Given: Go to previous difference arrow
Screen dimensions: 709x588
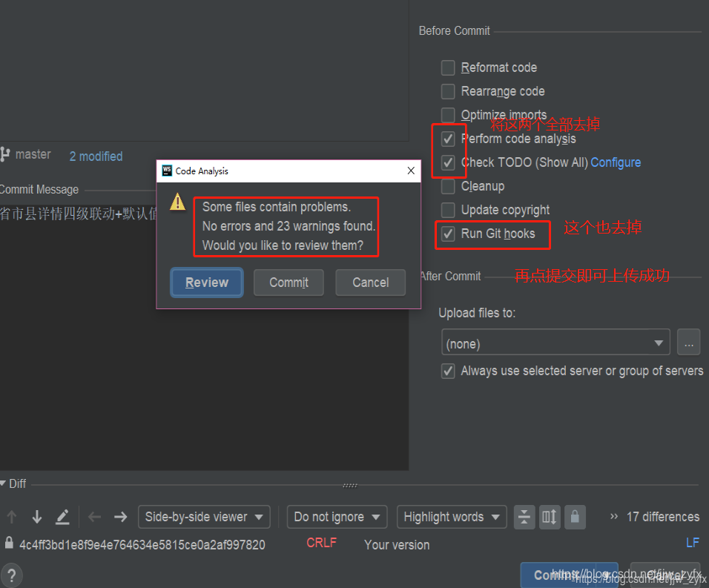Looking at the screenshot, I should click(x=12, y=517).
